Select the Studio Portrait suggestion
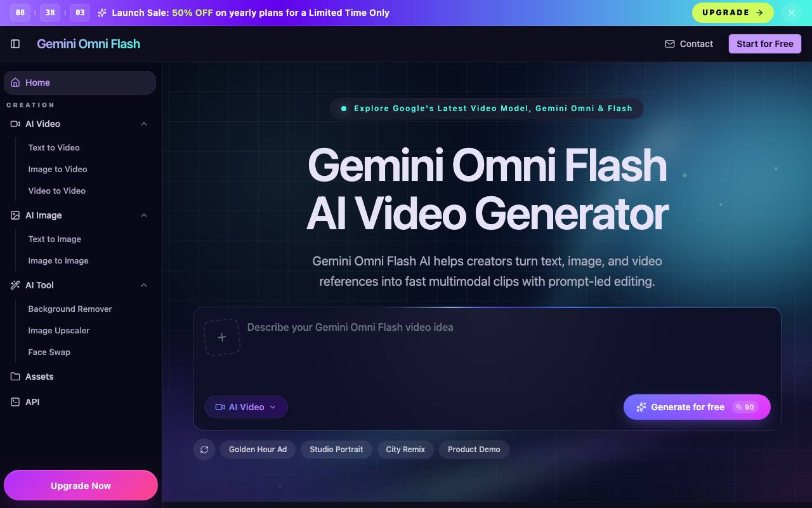 pyautogui.click(x=336, y=450)
